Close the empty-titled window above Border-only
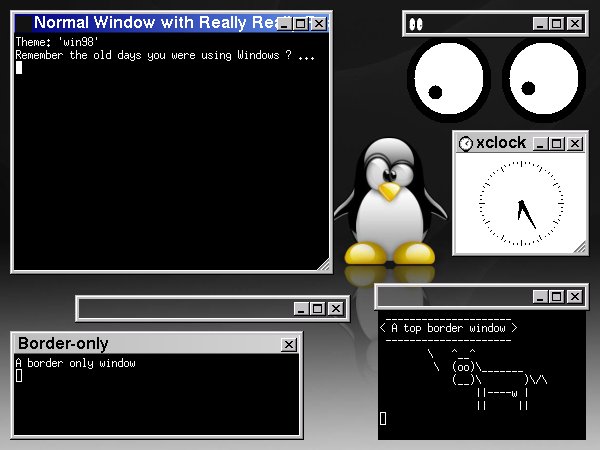Screen dimensions: 600x450 click(336, 308)
